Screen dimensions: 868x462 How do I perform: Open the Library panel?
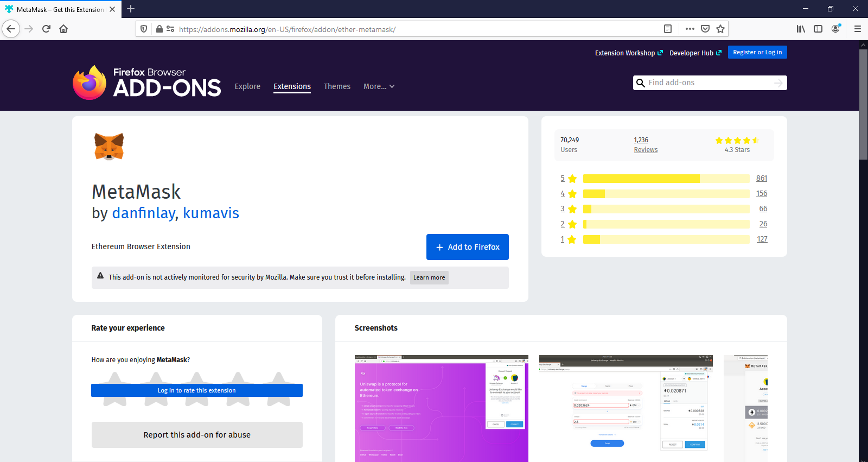coord(801,29)
